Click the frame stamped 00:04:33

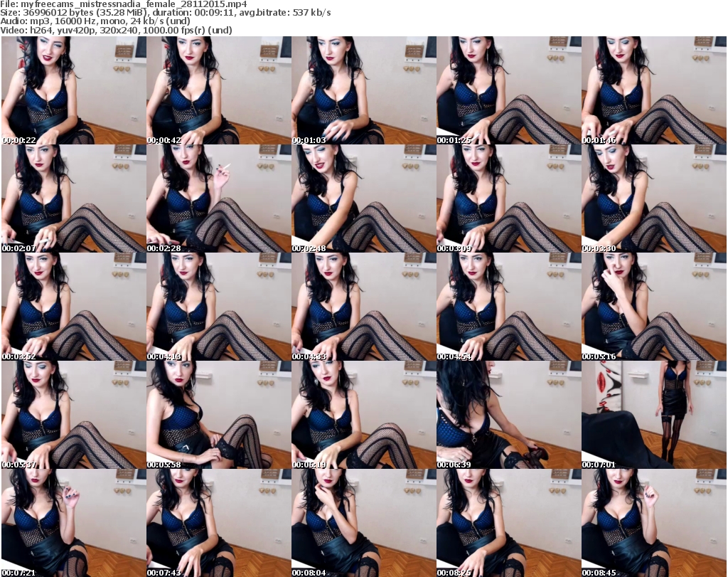[363, 307]
